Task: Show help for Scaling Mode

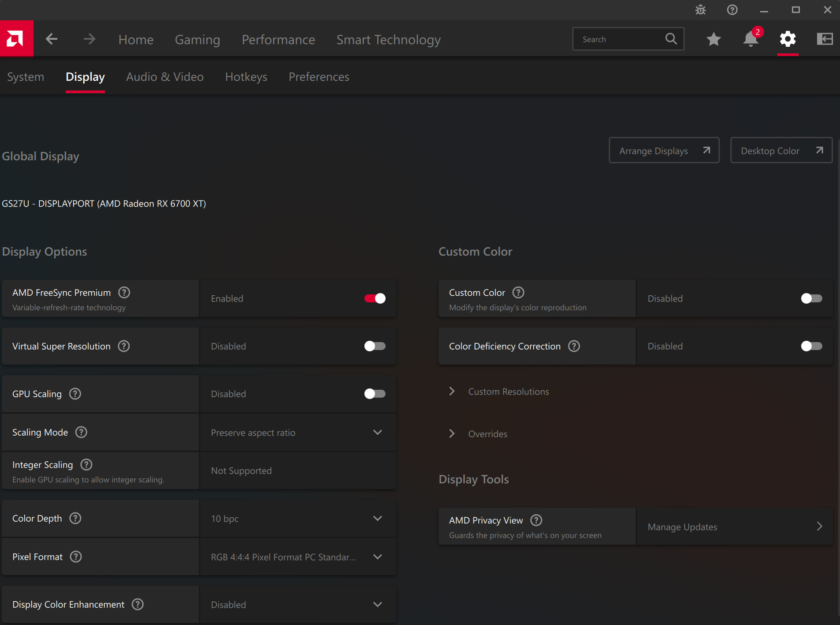Action: (81, 432)
